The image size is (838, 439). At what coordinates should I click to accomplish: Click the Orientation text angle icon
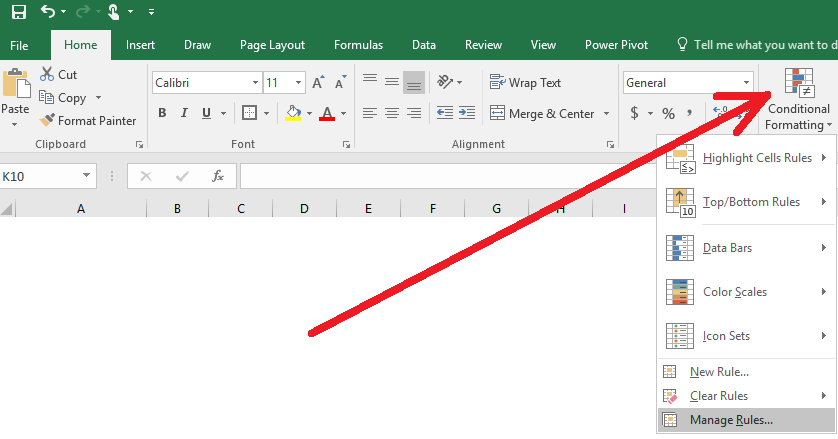[445, 82]
